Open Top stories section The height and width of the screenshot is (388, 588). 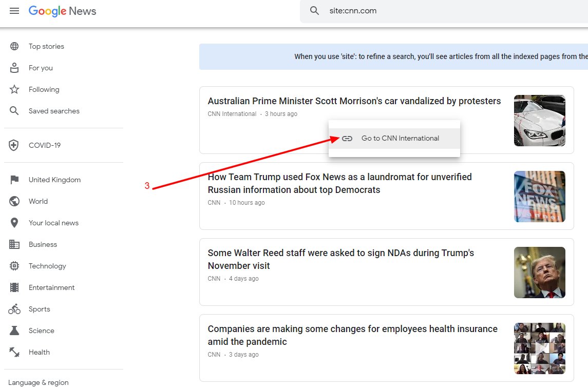(x=47, y=46)
